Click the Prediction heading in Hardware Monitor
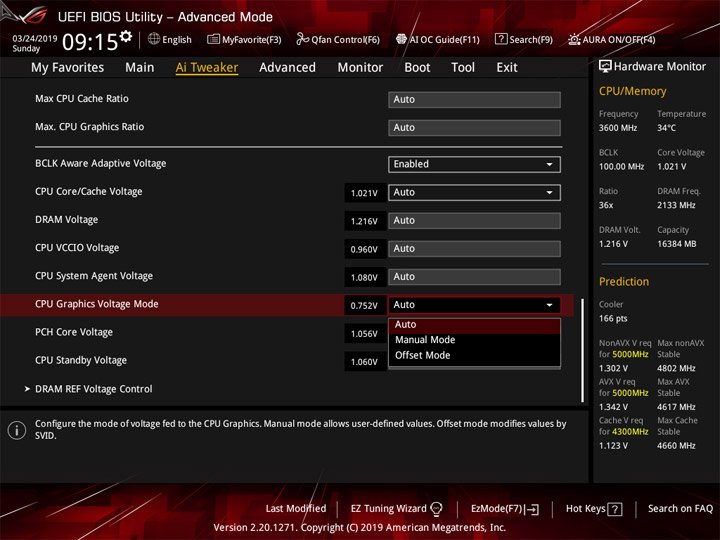Viewport: 720px width, 540px height. click(x=624, y=281)
